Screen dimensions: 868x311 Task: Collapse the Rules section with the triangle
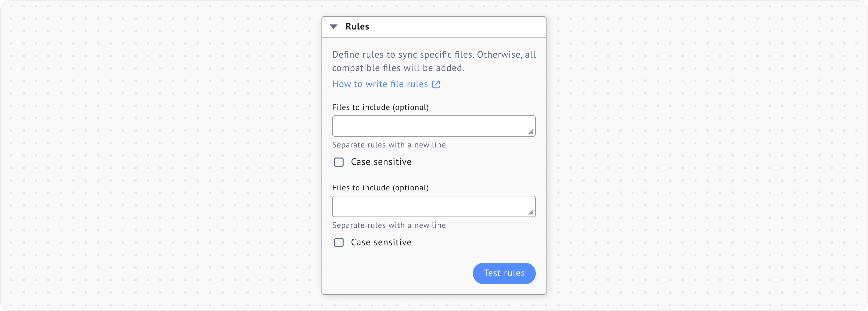coord(334,27)
